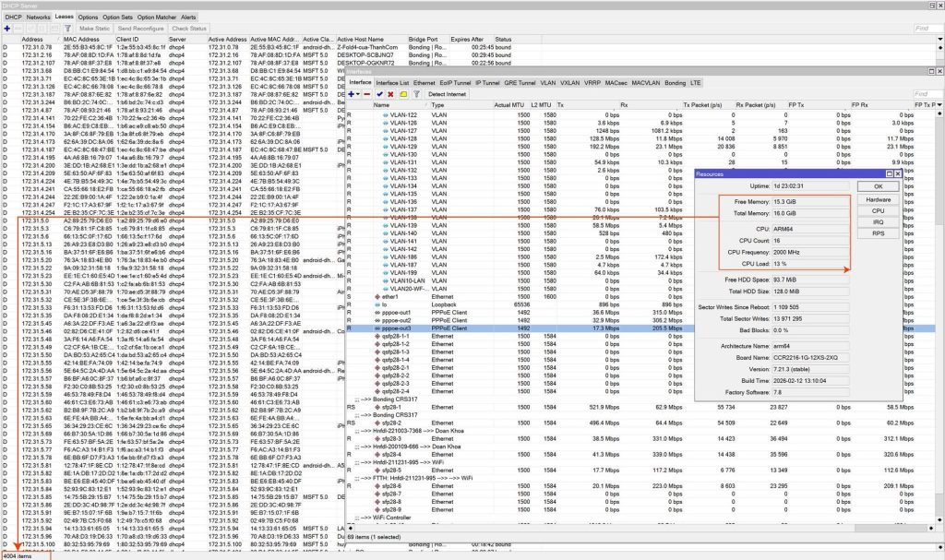This screenshot has width=945, height=560.
Task: Click the funnel filter icon in Interfaces toolbar
Action: pyautogui.click(x=416, y=94)
